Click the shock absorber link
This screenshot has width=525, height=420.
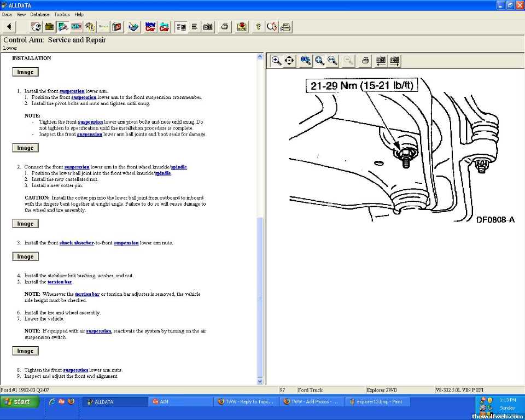[76, 243]
